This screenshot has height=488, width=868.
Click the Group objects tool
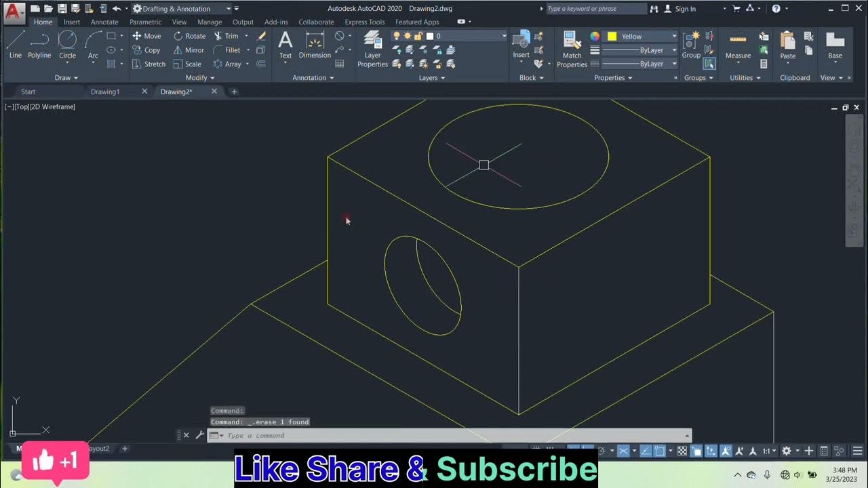tap(691, 45)
